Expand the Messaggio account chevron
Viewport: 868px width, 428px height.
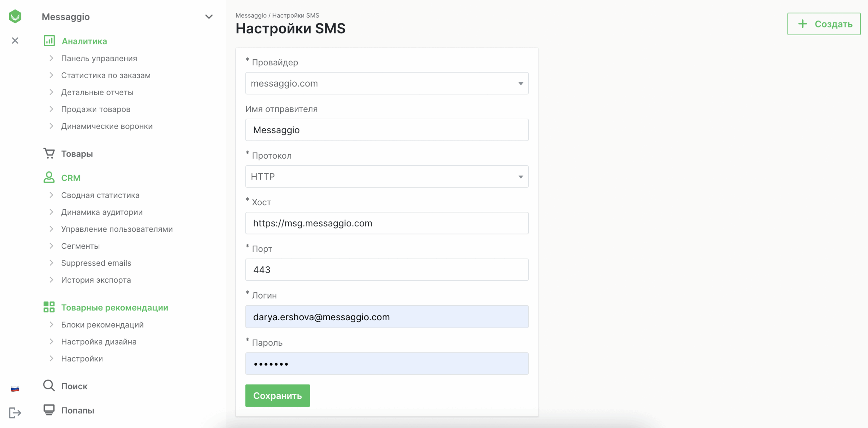[x=209, y=17]
